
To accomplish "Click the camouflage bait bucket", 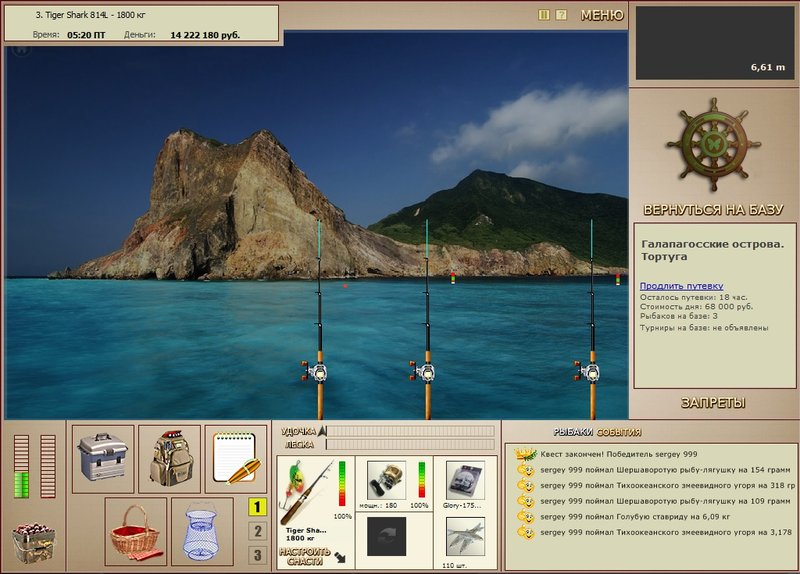I will 34,543.
